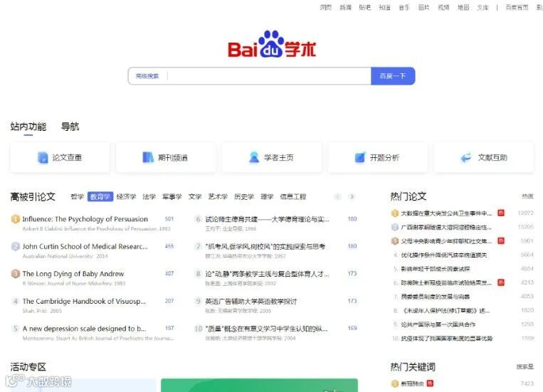Viewport: 543px width, 392px height.
Task: Click citation count 501 for Influence paper
Action: [x=169, y=219]
